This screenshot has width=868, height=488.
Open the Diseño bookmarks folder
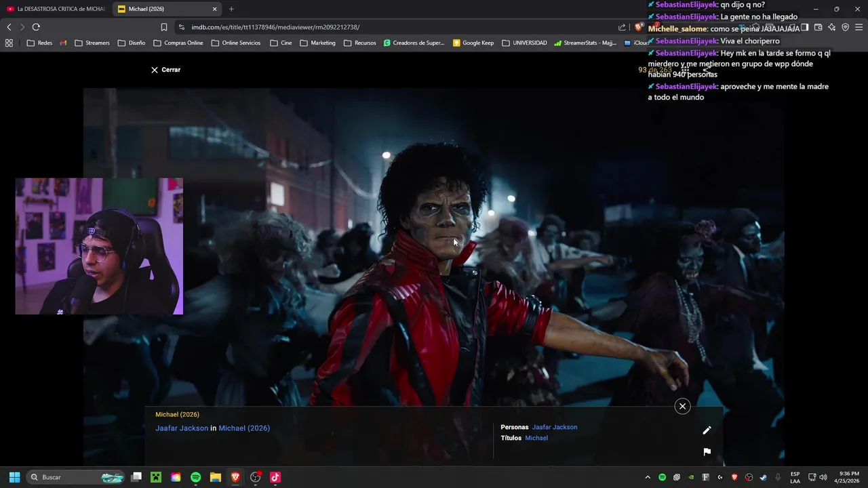coord(132,43)
